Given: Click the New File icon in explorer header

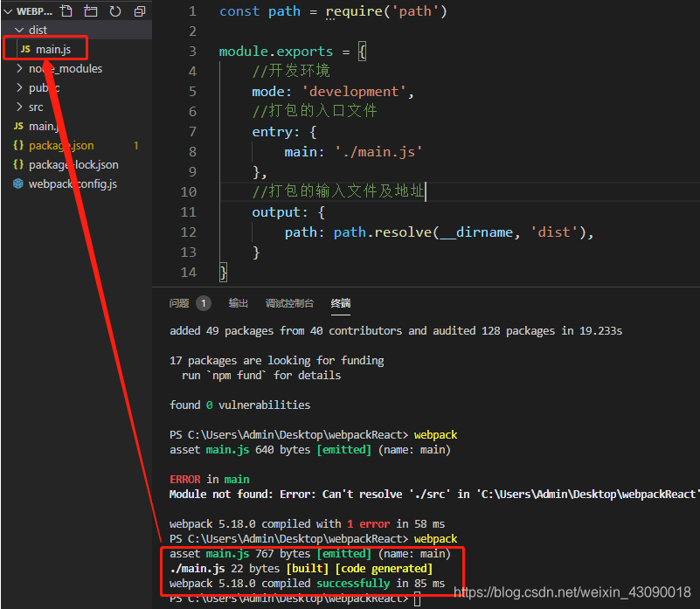Looking at the screenshot, I should [66, 11].
